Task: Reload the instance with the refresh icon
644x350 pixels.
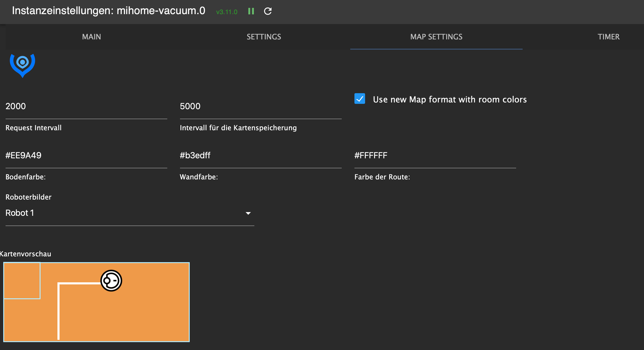Action: coord(268,11)
